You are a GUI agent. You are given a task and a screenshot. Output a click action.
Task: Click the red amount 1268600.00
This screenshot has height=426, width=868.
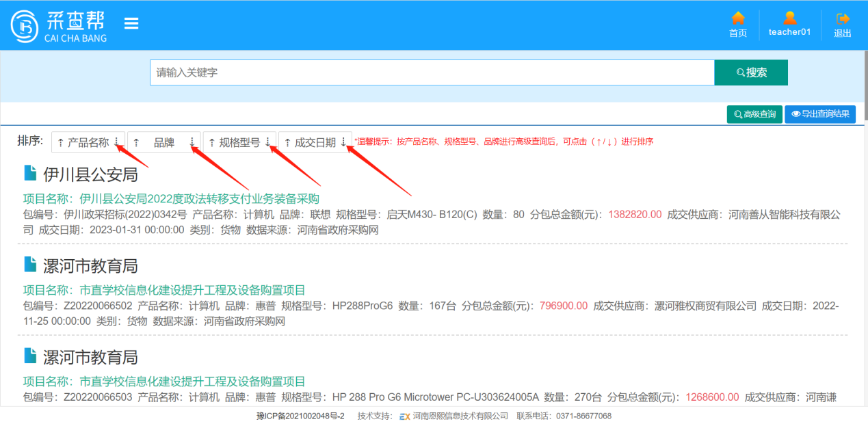[711, 397]
